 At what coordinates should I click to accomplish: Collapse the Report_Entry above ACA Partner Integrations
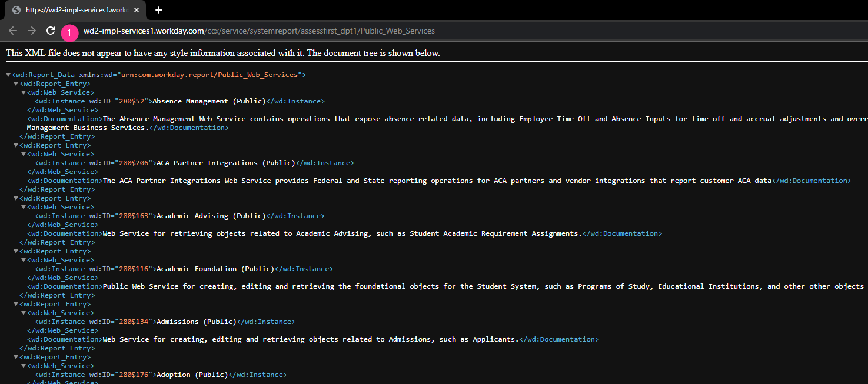pyautogui.click(x=16, y=145)
